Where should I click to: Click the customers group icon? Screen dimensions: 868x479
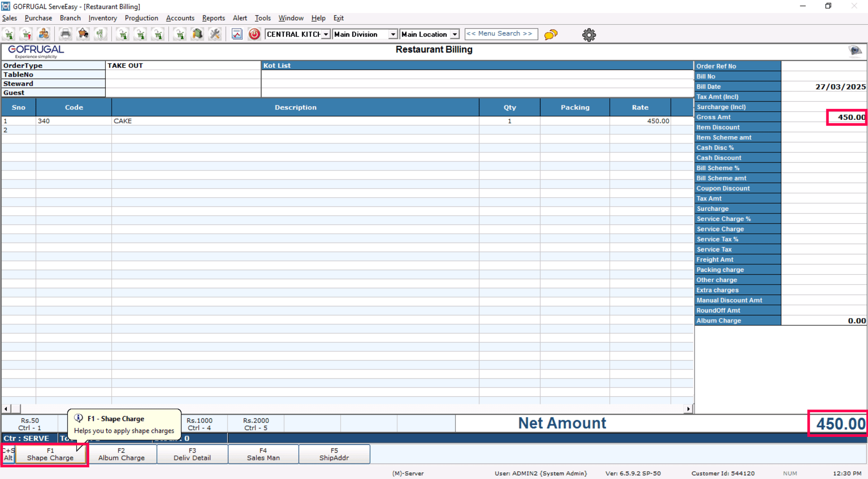tap(44, 34)
